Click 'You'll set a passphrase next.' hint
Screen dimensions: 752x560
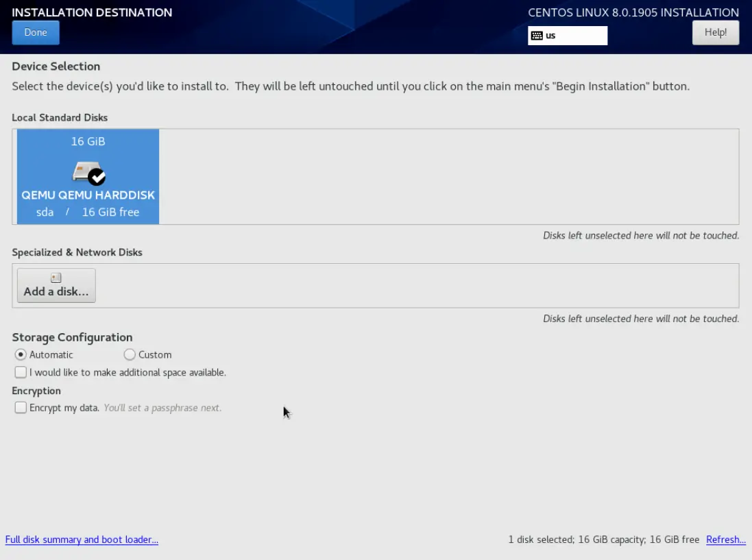[x=162, y=408]
